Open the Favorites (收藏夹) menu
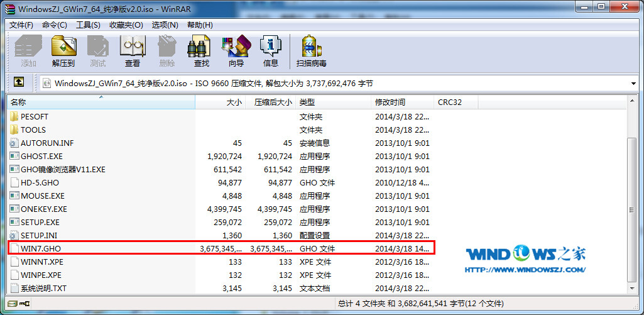The image size is (644, 315). [126, 25]
